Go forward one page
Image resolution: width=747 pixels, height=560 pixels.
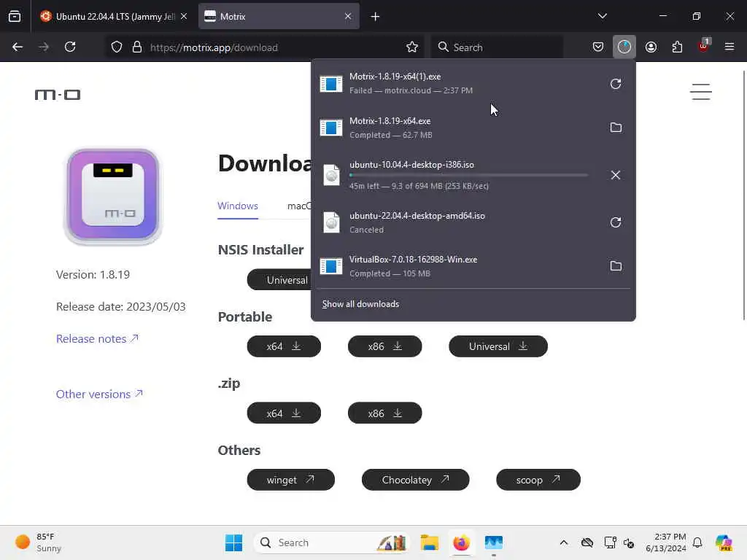pyautogui.click(x=43, y=47)
